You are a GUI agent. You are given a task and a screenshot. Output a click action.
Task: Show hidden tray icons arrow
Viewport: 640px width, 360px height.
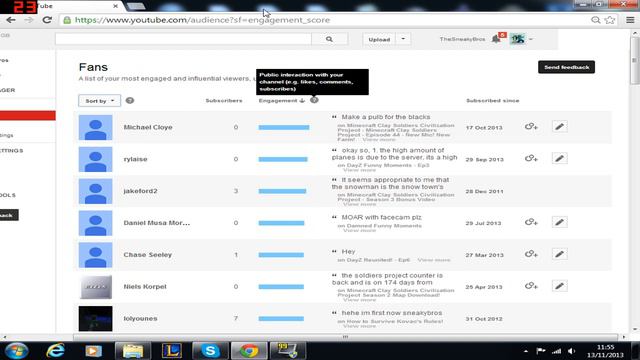tap(526, 351)
